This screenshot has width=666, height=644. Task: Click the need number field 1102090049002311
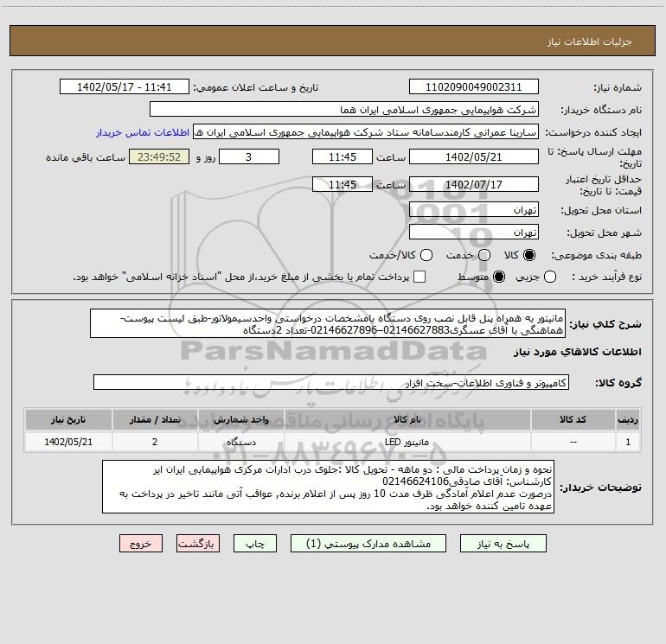point(474,87)
